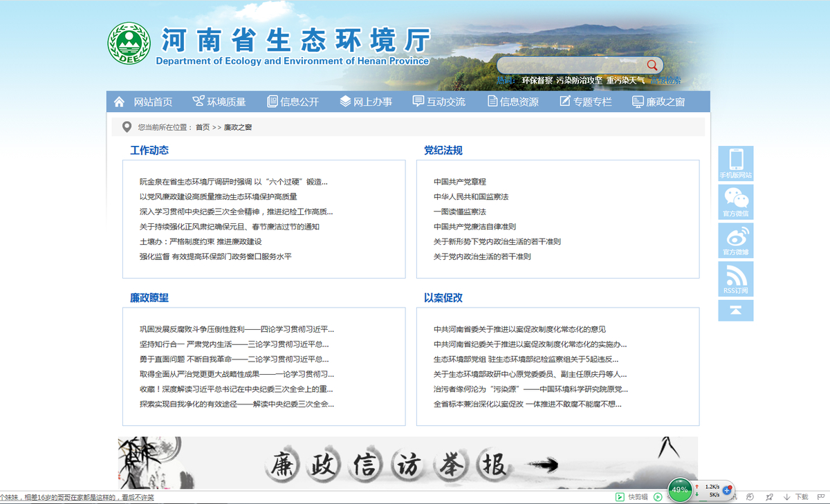Open article 全省标本兼治深化以案促改

(x=528, y=404)
